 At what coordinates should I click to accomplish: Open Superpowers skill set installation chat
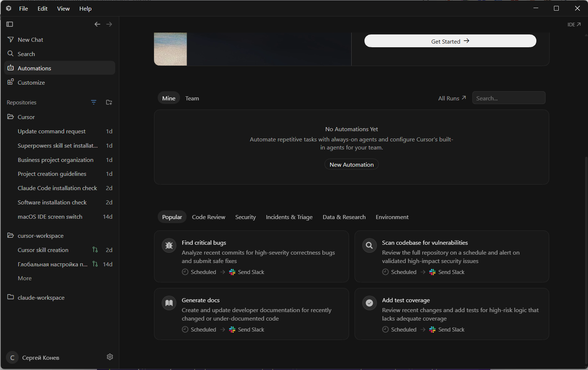coord(60,145)
